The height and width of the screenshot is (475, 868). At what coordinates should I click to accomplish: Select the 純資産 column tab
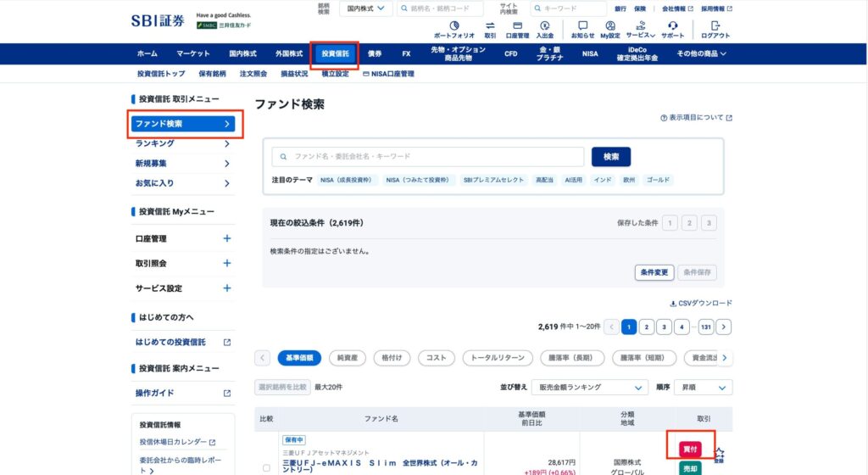(x=347, y=358)
